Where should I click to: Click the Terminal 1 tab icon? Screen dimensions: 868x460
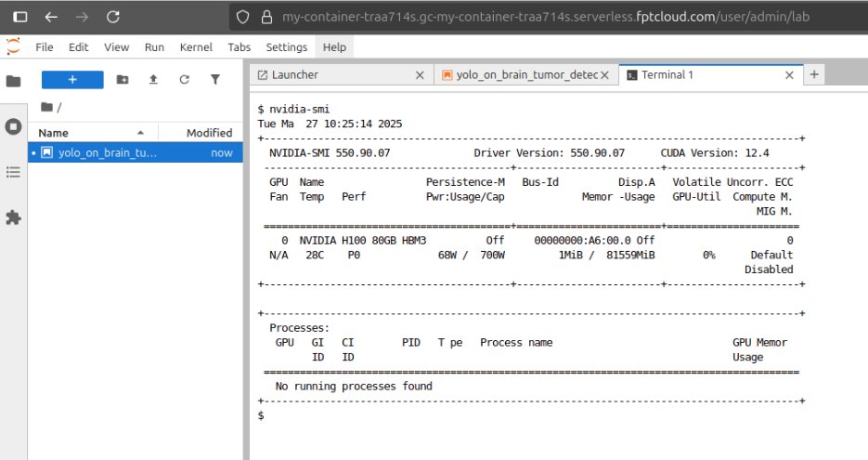[x=631, y=75]
